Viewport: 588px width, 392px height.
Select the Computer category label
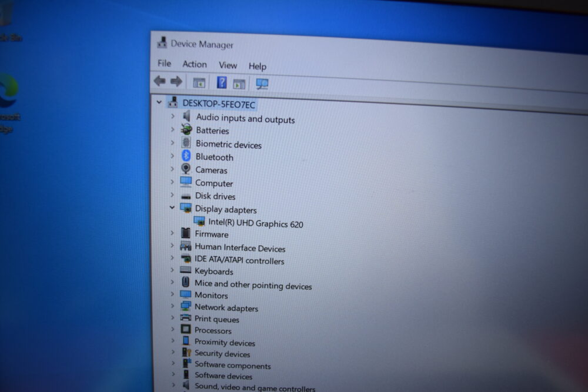click(x=214, y=183)
